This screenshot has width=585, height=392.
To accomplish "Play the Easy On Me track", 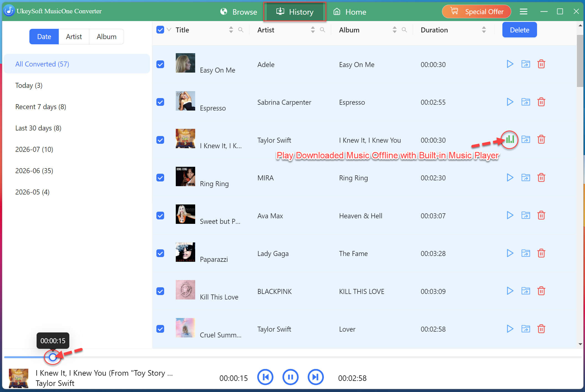I will [510, 64].
